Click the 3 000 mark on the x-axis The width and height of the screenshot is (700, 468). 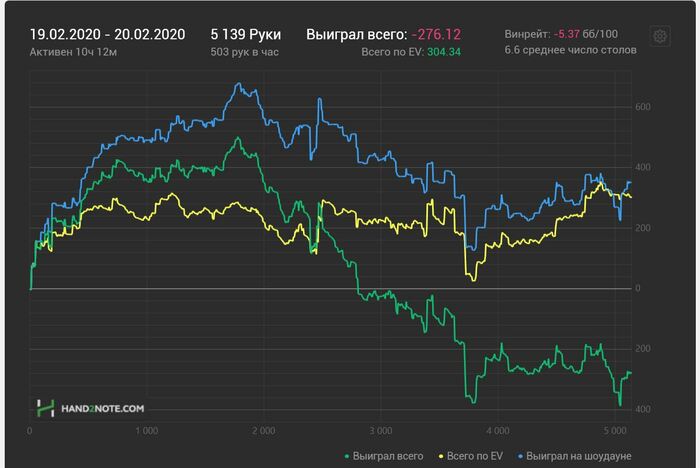tap(379, 432)
